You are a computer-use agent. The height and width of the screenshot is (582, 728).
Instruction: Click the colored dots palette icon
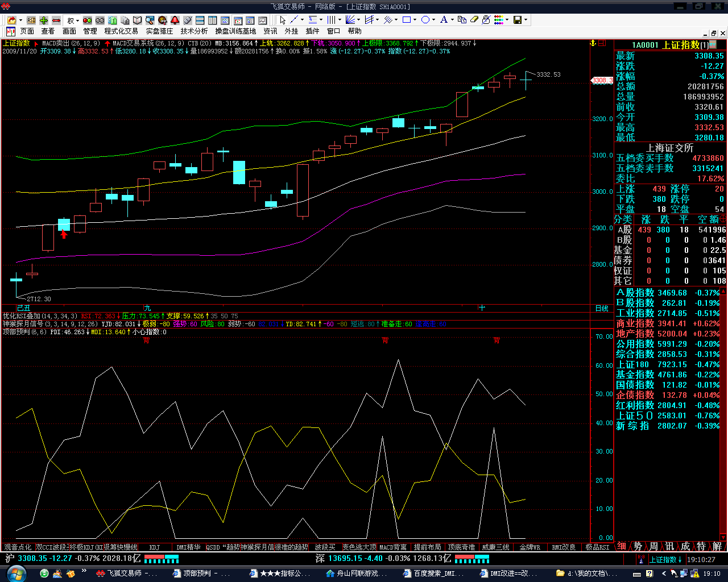pyautogui.click(x=499, y=20)
